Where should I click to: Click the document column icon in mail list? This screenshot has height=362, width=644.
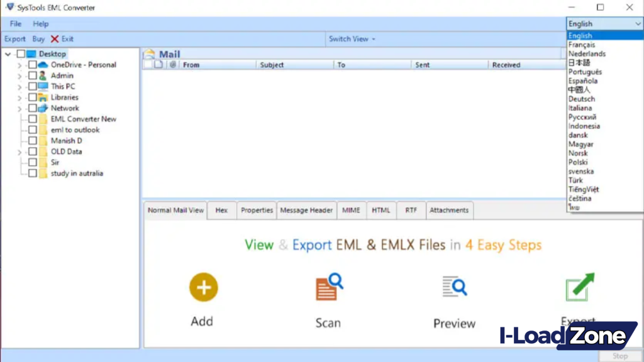point(158,65)
